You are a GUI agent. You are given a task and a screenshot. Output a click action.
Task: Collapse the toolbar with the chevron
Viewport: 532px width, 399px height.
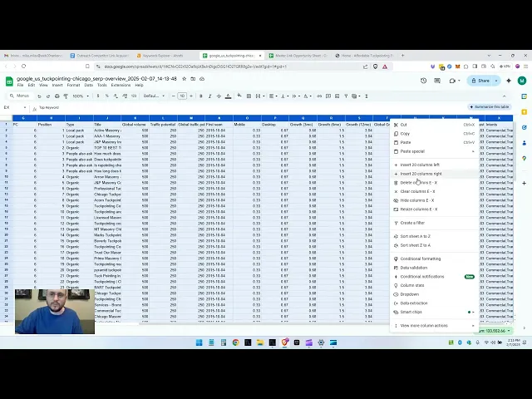pyautogui.click(x=505, y=96)
